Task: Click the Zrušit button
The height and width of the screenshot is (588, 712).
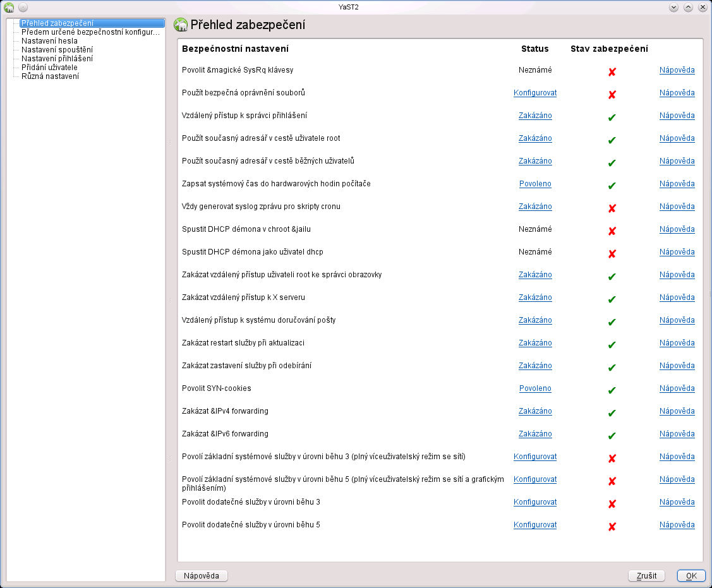Action: [646, 576]
